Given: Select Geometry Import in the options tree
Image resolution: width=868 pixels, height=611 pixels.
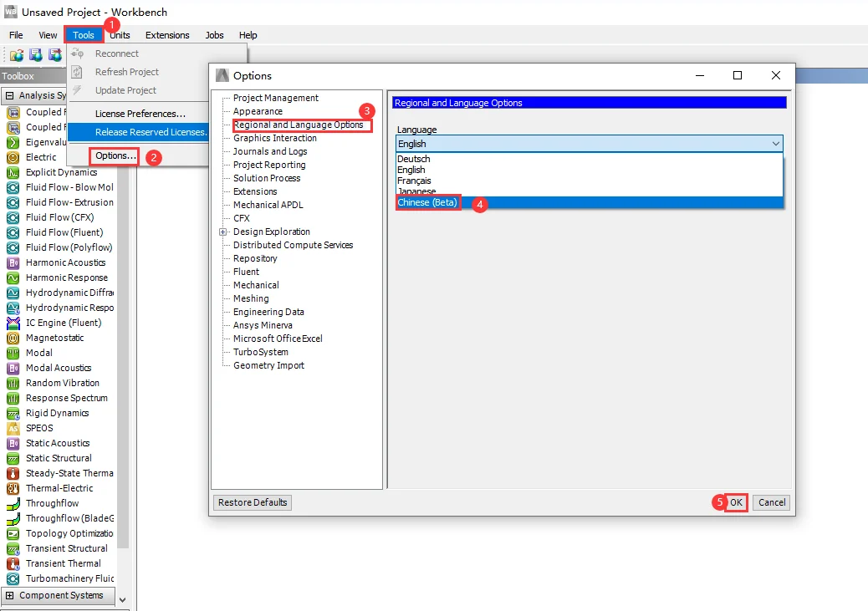Looking at the screenshot, I should click(x=268, y=365).
